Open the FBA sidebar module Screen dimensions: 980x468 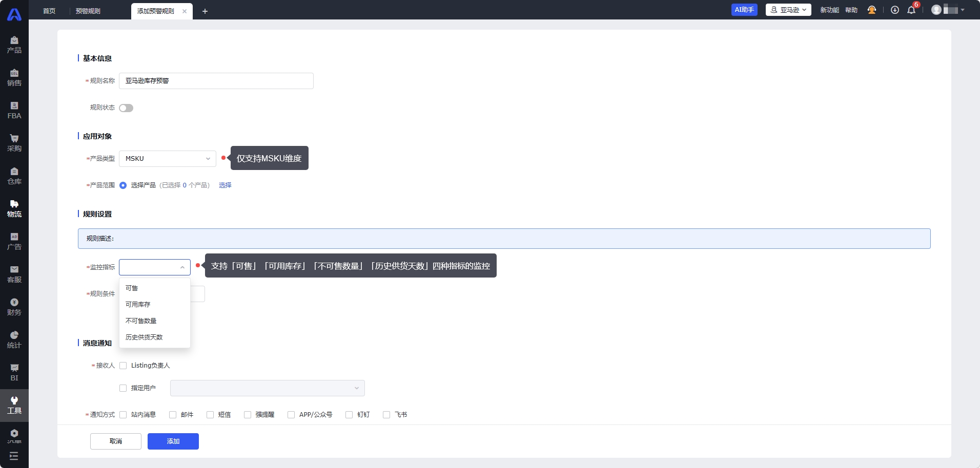pos(14,110)
